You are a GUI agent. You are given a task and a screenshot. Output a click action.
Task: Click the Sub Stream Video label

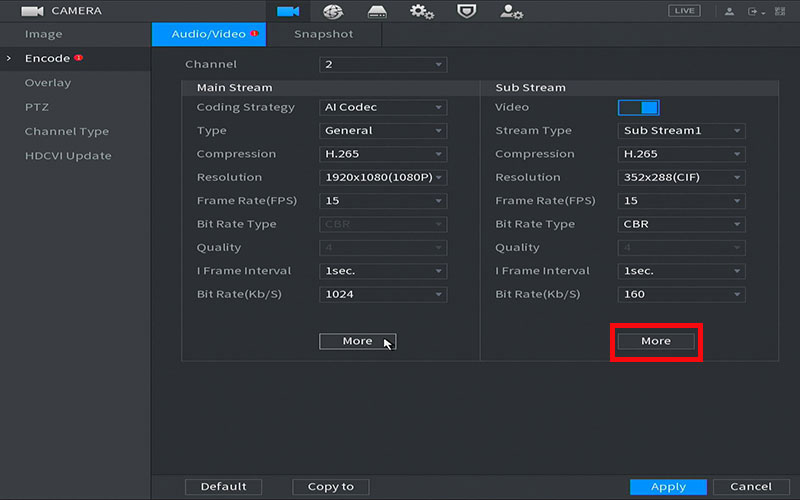pos(512,107)
